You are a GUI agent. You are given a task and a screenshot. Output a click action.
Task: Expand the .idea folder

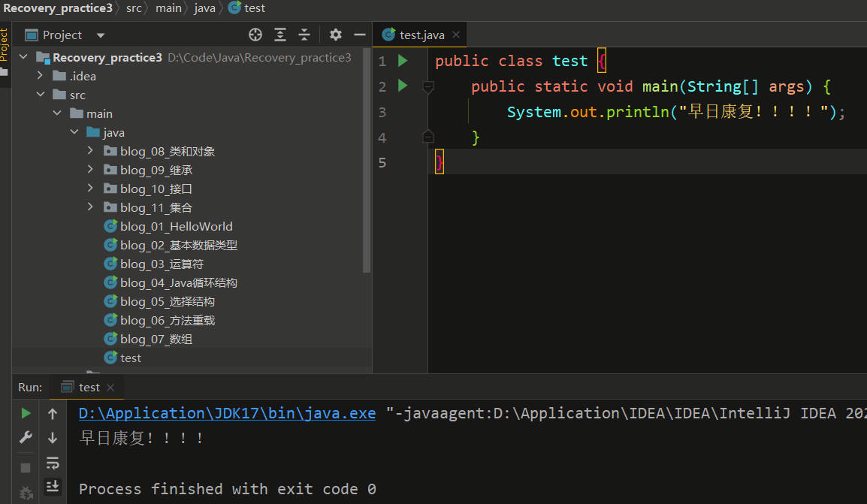(x=40, y=75)
